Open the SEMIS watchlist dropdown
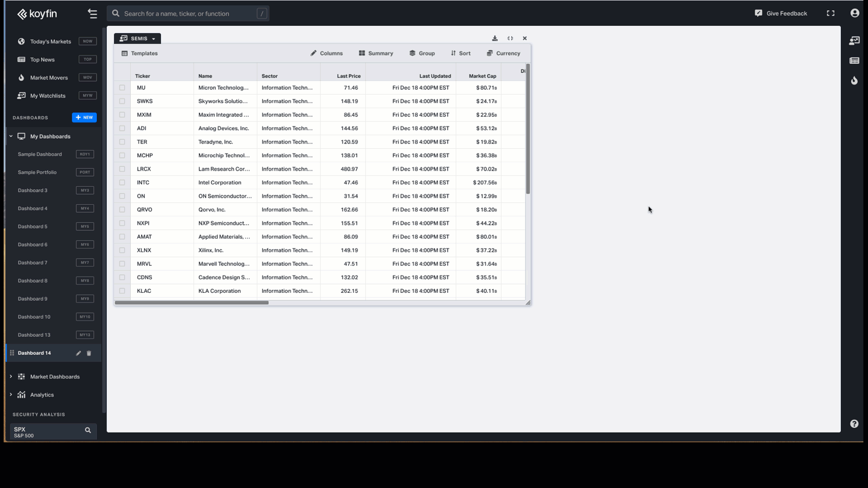 137,39
